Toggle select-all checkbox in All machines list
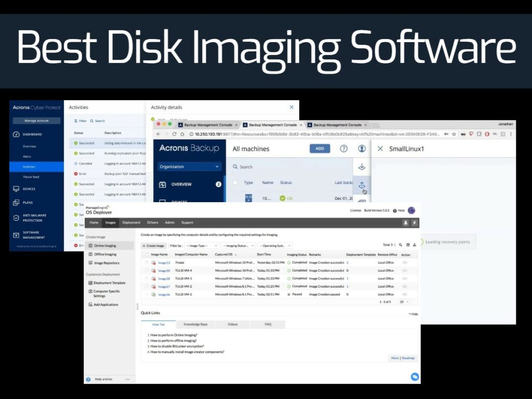532x399 pixels. (235, 182)
